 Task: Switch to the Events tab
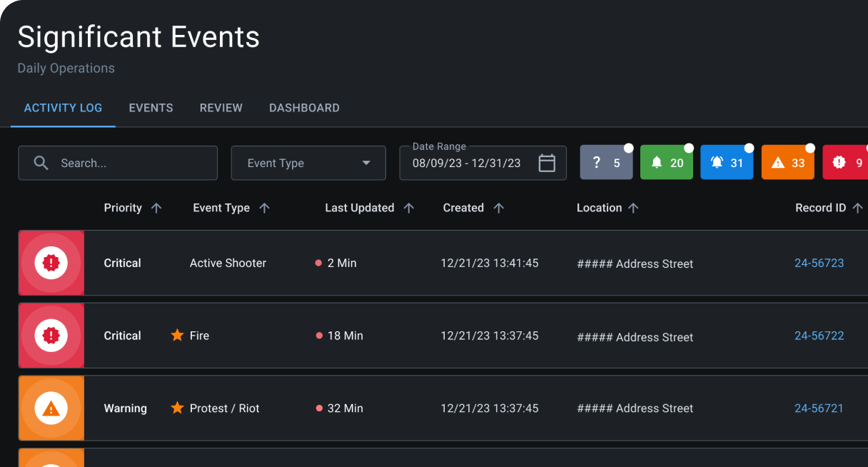tap(151, 108)
